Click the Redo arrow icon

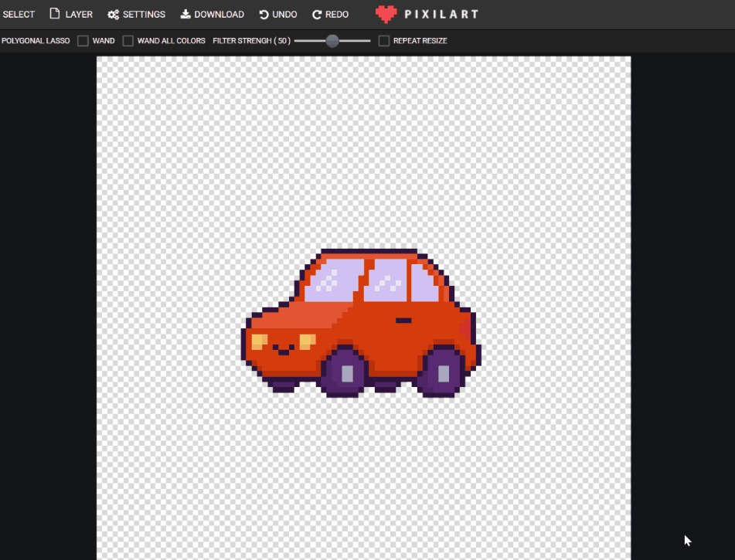pyautogui.click(x=317, y=15)
